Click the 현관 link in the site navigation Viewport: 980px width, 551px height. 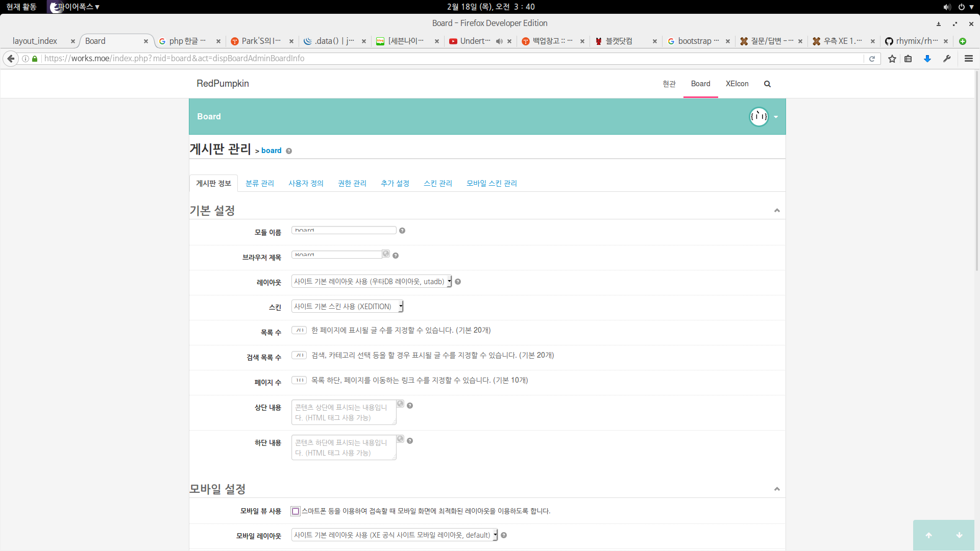click(669, 84)
